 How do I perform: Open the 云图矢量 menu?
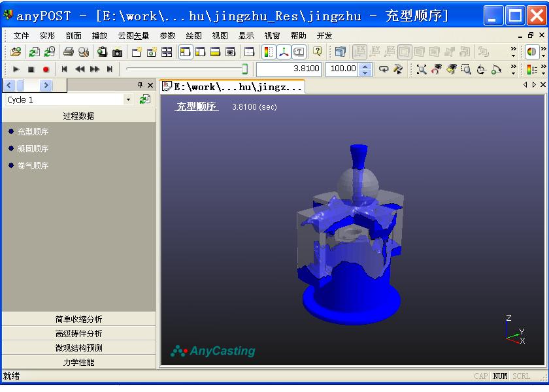click(x=133, y=36)
